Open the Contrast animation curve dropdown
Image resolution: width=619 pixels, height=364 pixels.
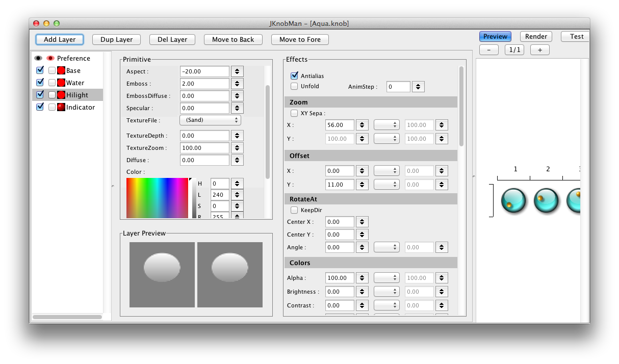(x=386, y=305)
